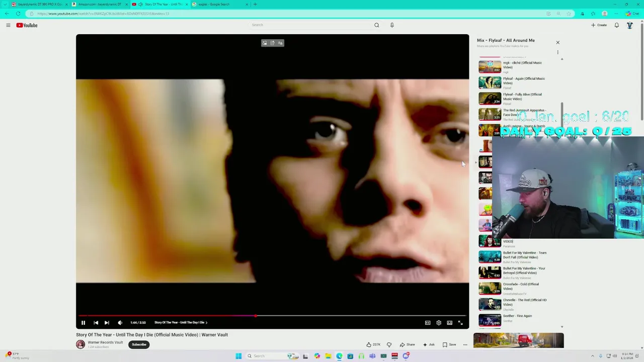Click the elapsed time 1:44 / 3:50 display
This screenshot has height=362, width=644.
pos(138,323)
